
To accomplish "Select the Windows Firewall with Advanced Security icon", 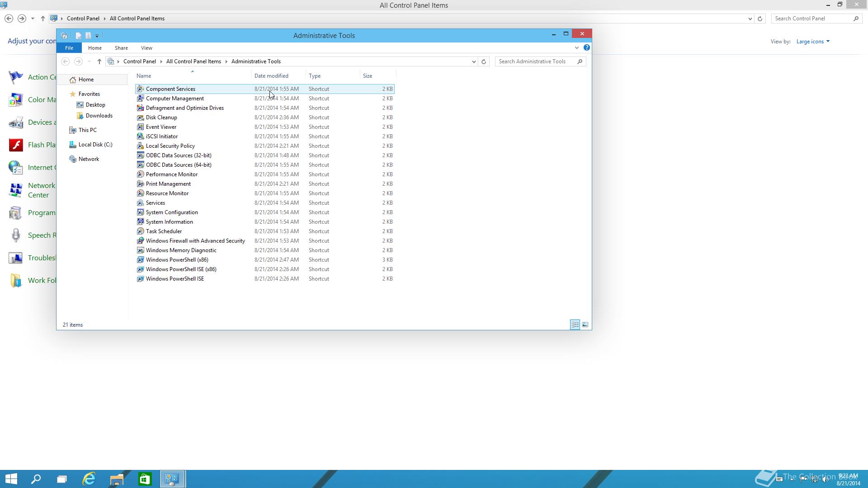I will pos(140,241).
